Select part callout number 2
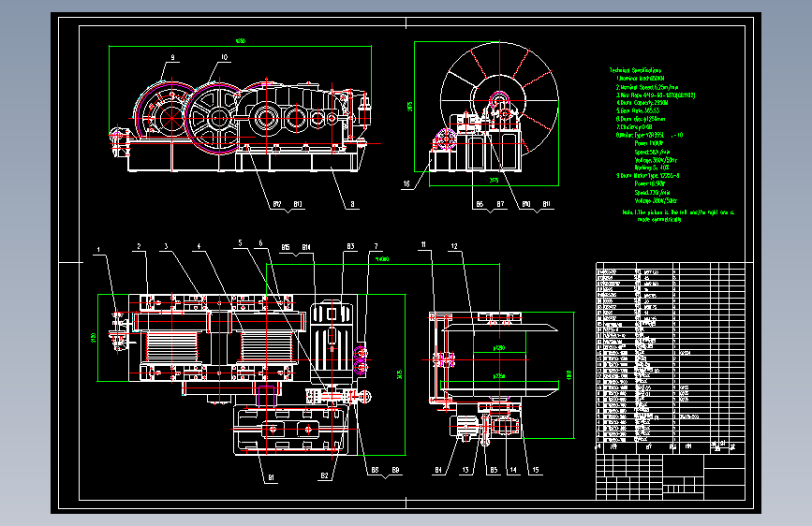 coord(139,246)
